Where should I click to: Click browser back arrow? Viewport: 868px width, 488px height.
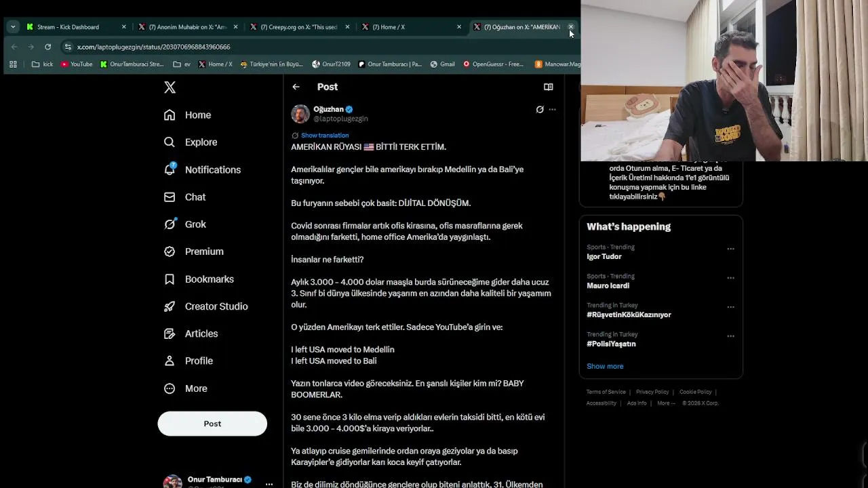pyautogui.click(x=14, y=47)
